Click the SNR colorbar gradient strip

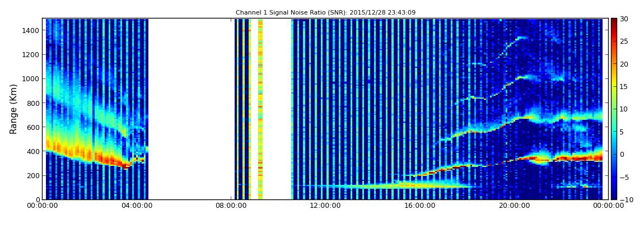tap(614, 109)
